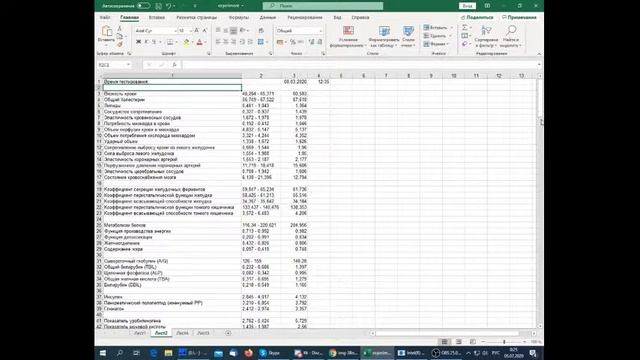640x360 pixels.
Task: Click the zoom slider in status bar
Action: click(x=504, y=342)
